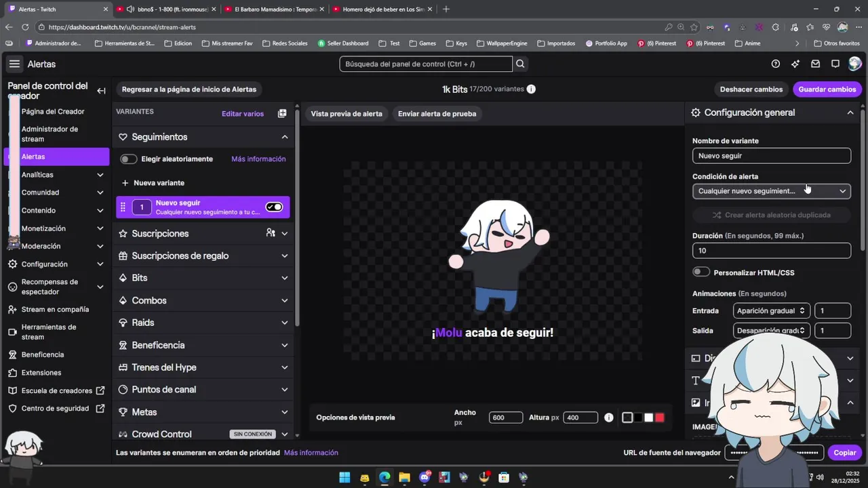Image resolution: width=868 pixels, height=488 pixels.
Task: Open Windows Start menu
Action: coord(344,477)
